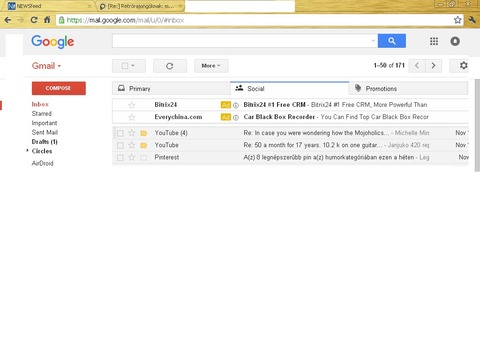The image size is (480, 360).
Task: Open the Important folder
Action: pos(44,123)
